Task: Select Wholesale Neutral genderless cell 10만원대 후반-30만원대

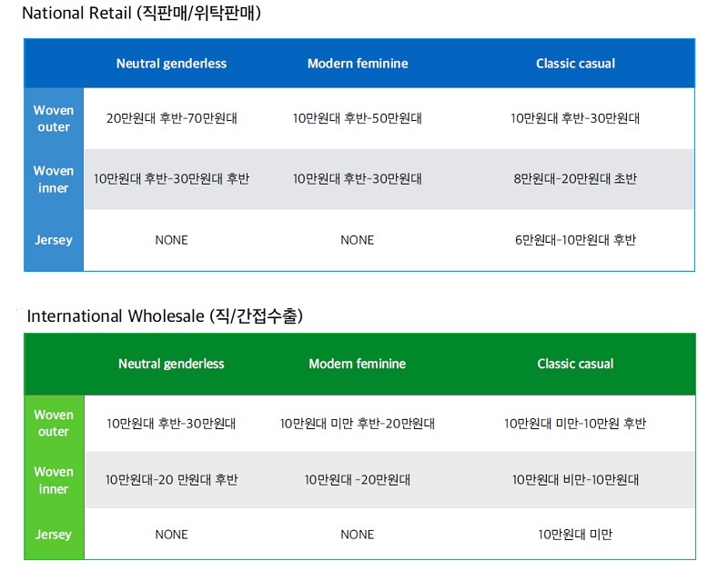Action: coord(171,424)
